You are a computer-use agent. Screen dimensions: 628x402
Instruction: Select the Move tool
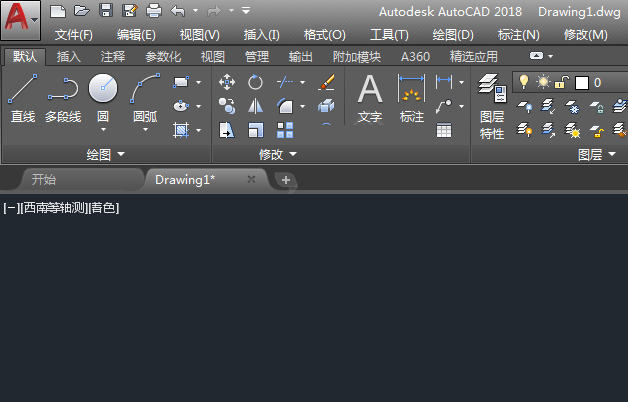227,82
